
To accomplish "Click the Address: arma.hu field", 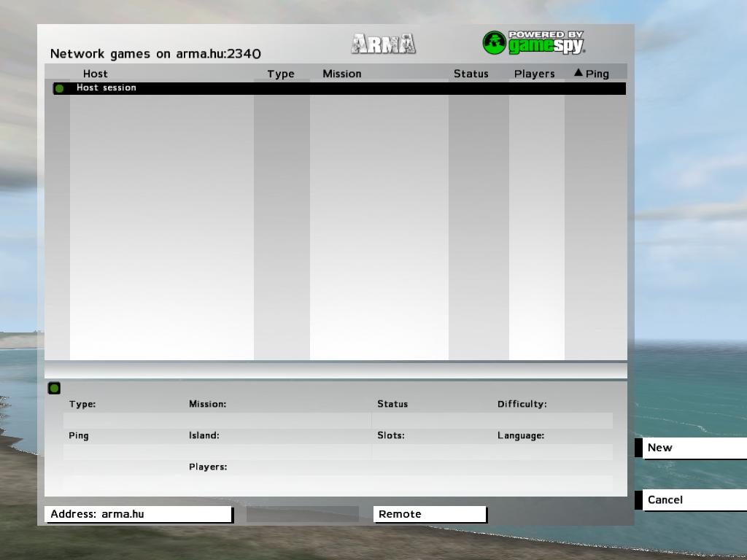I will coord(138,514).
